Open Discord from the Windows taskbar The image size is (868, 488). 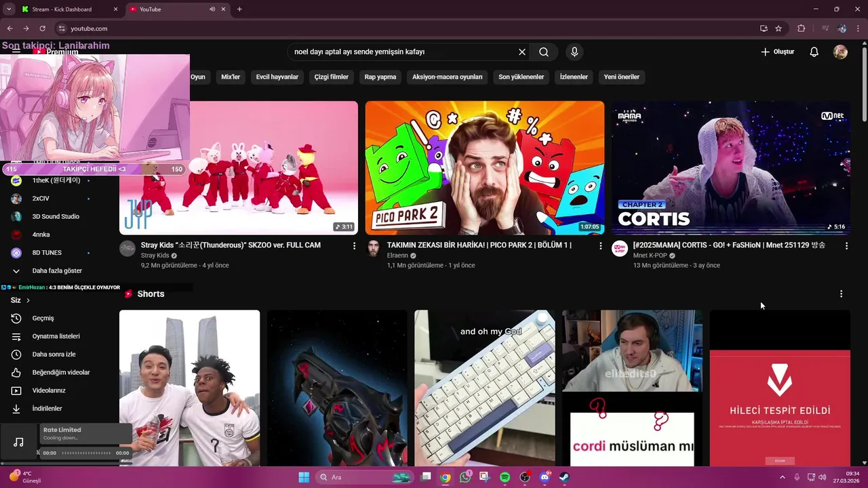pos(545,477)
